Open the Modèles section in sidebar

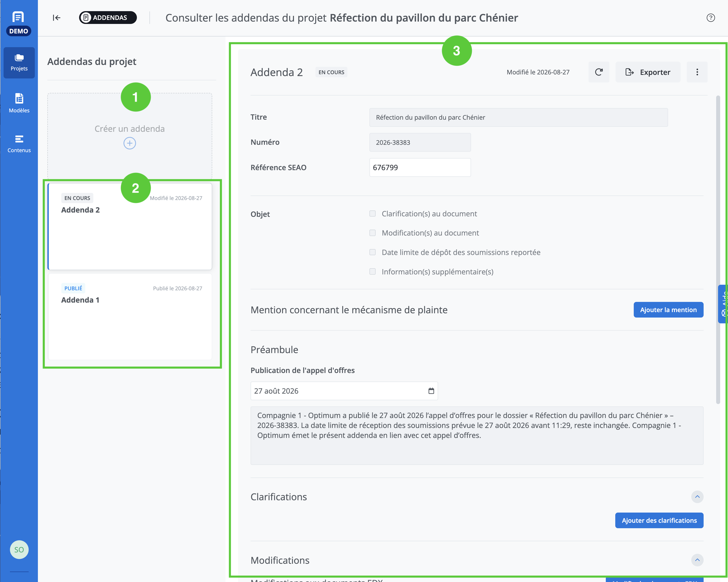point(19,103)
